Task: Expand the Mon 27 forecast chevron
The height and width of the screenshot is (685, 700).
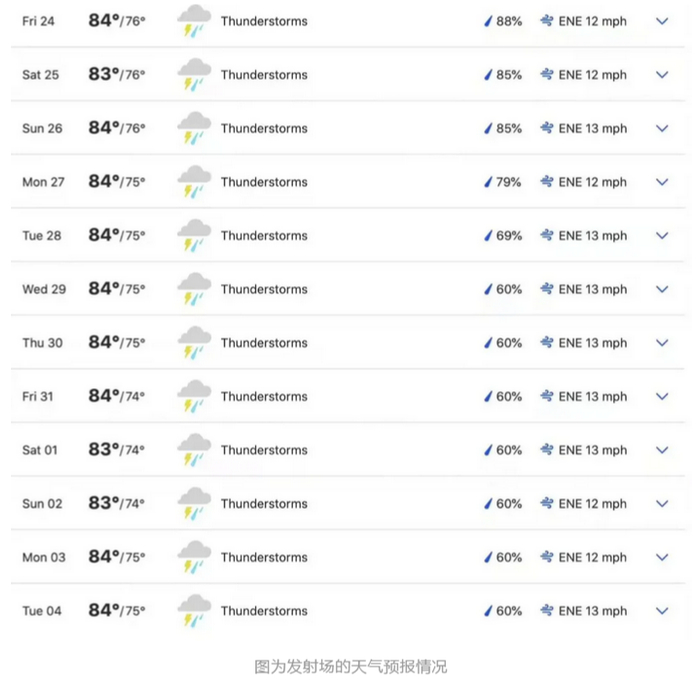Action: (662, 182)
